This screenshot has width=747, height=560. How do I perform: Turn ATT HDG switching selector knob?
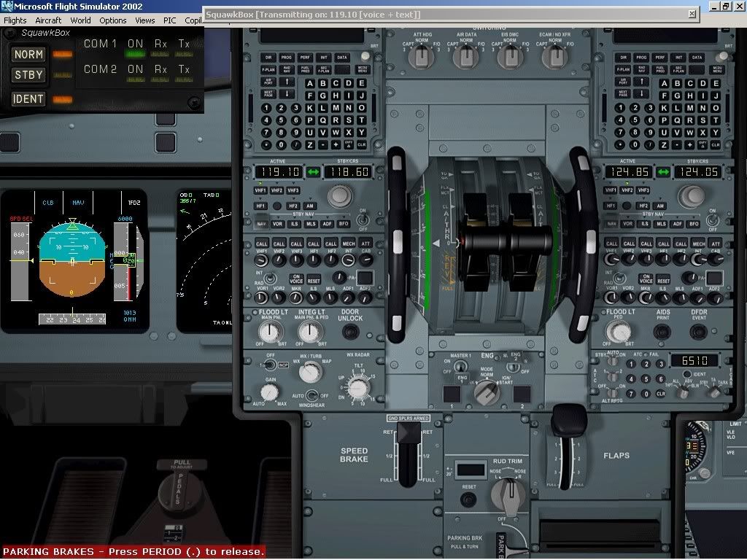[422, 57]
